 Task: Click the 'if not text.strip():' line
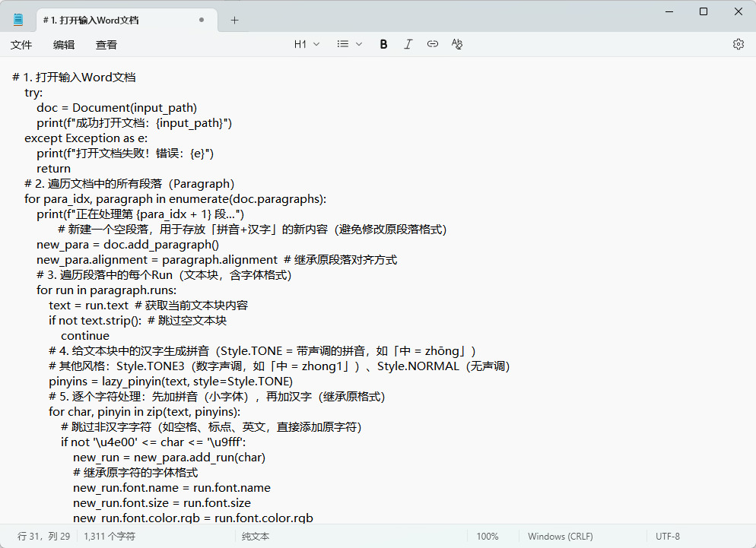click(138, 321)
